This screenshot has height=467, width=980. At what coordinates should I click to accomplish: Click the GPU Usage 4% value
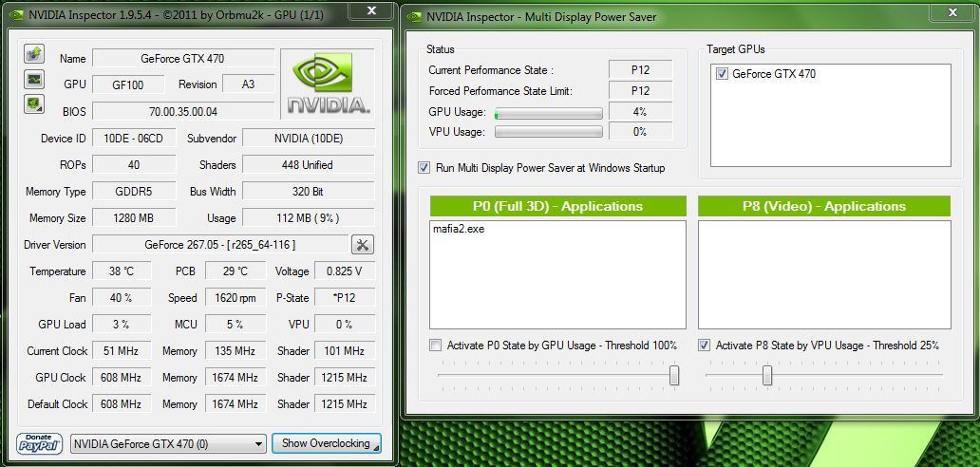pos(641,112)
